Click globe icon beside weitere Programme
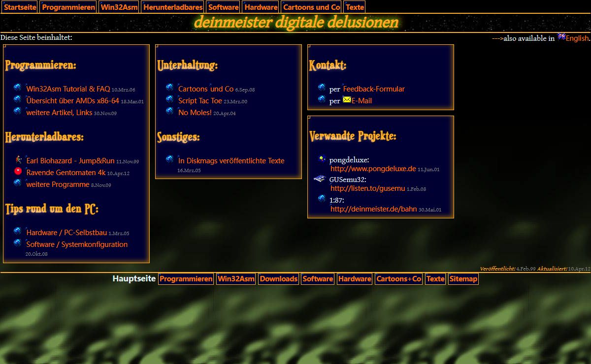 click(x=18, y=183)
